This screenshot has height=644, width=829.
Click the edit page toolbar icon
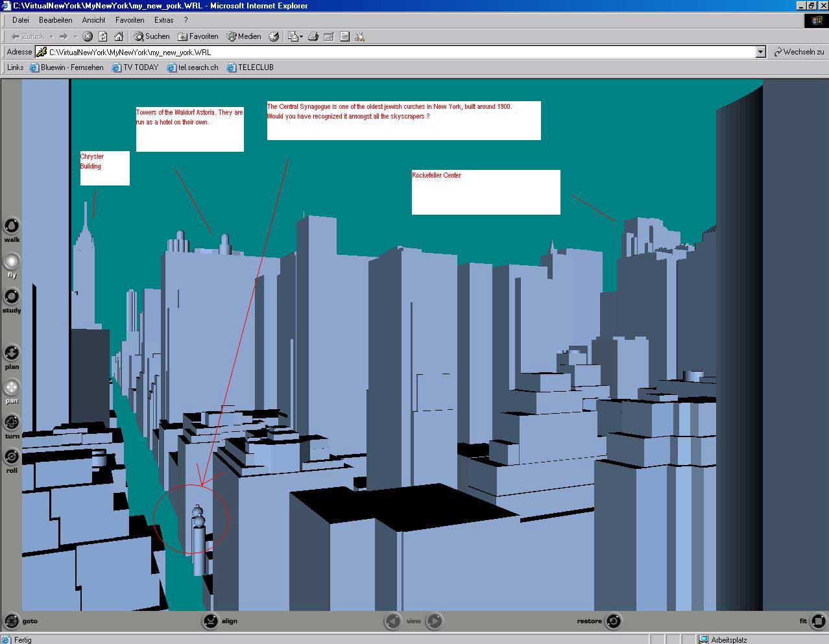point(329,36)
